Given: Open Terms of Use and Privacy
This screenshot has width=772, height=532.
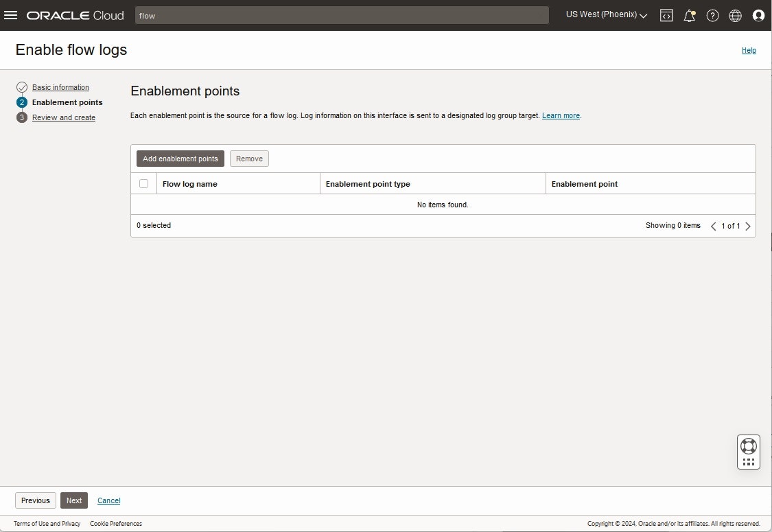Looking at the screenshot, I should (47, 524).
